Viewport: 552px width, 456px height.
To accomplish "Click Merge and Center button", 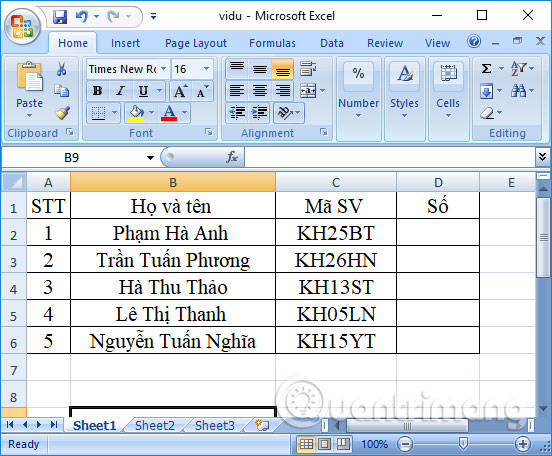I will [308, 91].
